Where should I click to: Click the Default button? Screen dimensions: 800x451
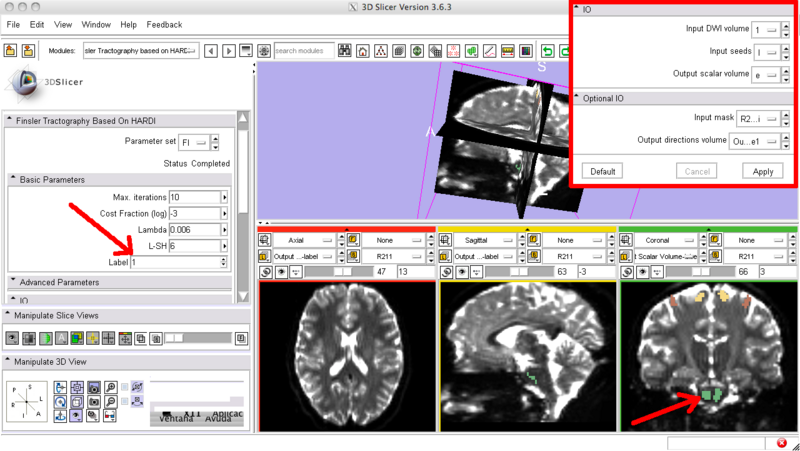point(602,171)
